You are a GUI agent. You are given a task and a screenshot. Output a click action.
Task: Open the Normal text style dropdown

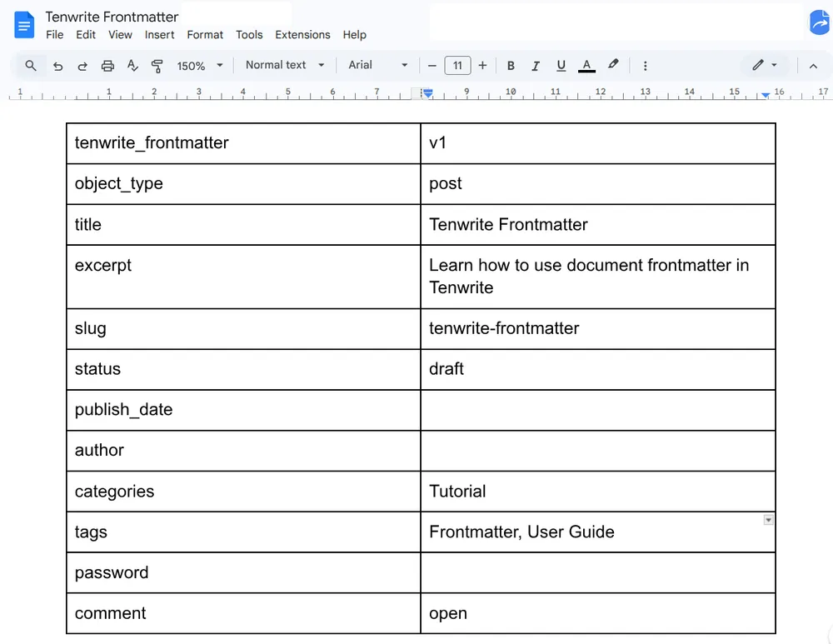285,65
